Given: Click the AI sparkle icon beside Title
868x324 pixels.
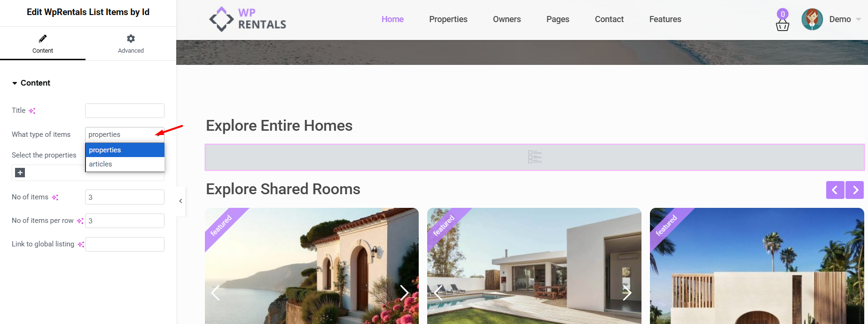Looking at the screenshot, I should pos(32,111).
